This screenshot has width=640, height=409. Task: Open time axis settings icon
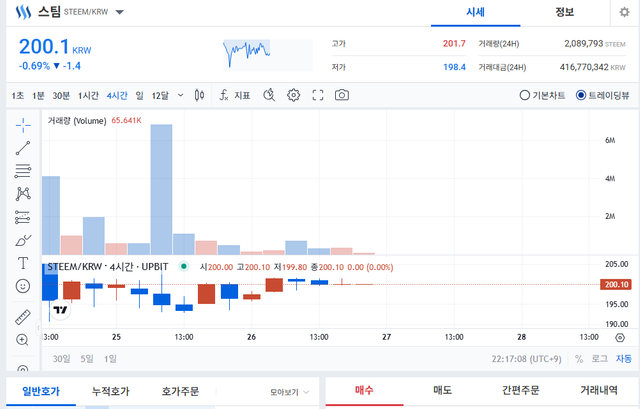[x=620, y=338]
